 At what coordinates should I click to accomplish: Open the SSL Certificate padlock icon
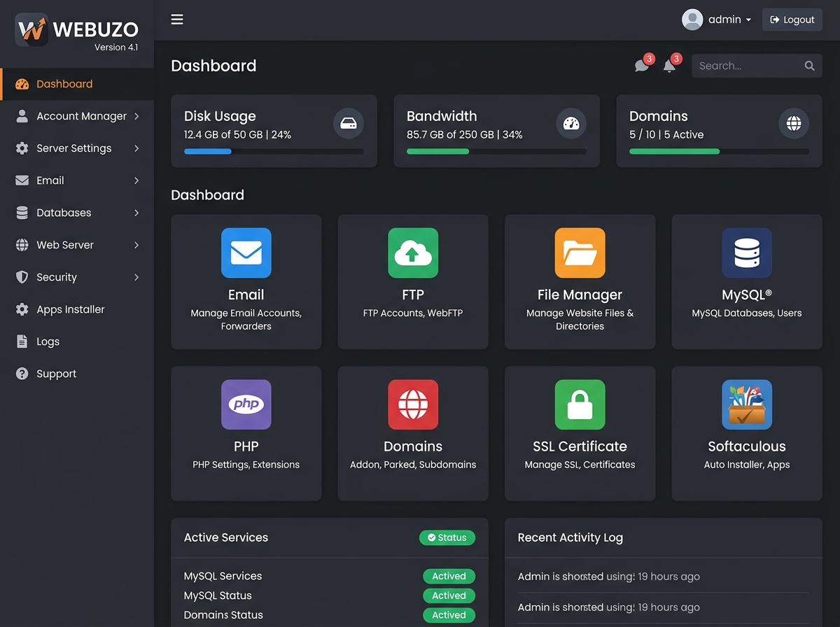click(580, 404)
